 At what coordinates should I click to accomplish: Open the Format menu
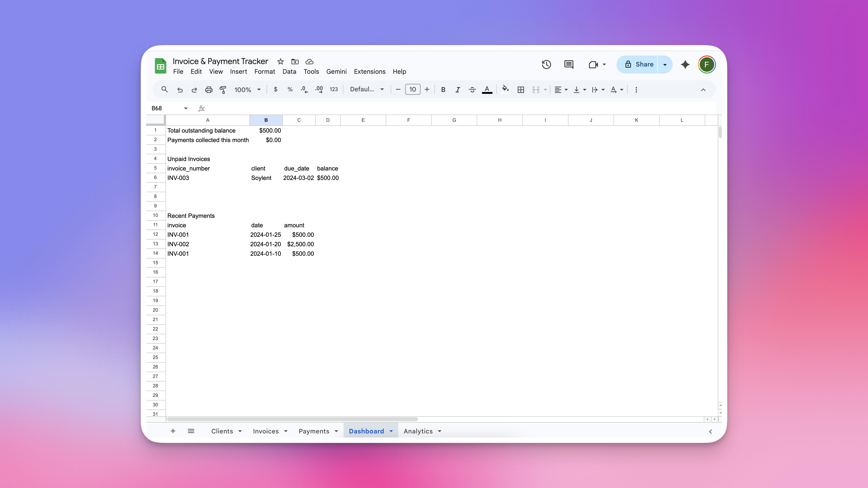[x=265, y=71]
